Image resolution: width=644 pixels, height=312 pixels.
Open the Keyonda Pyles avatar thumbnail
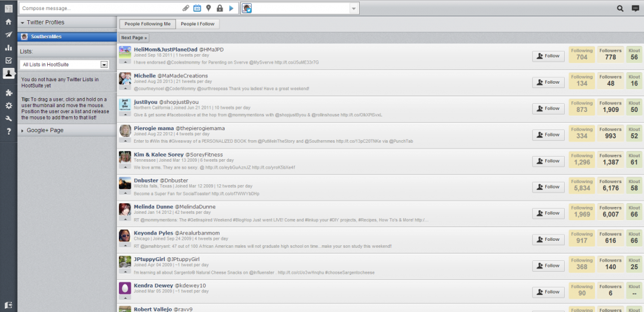pyautogui.click(x=125, y=236)
